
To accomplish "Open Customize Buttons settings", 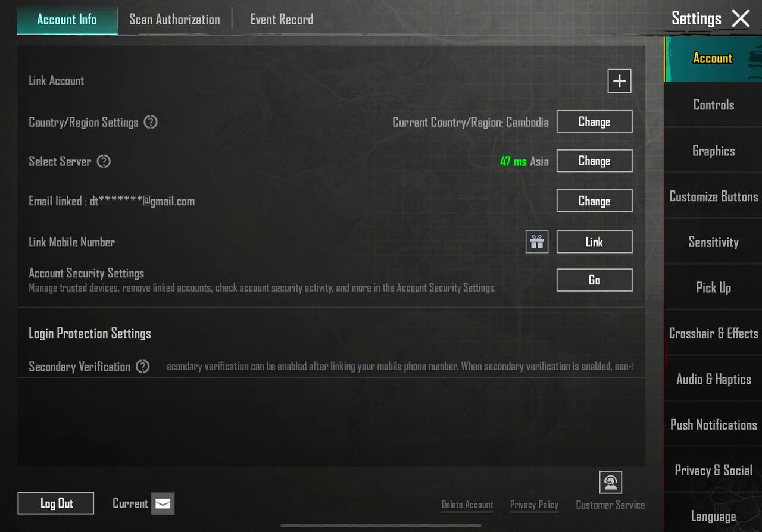I will pos(713,196).
